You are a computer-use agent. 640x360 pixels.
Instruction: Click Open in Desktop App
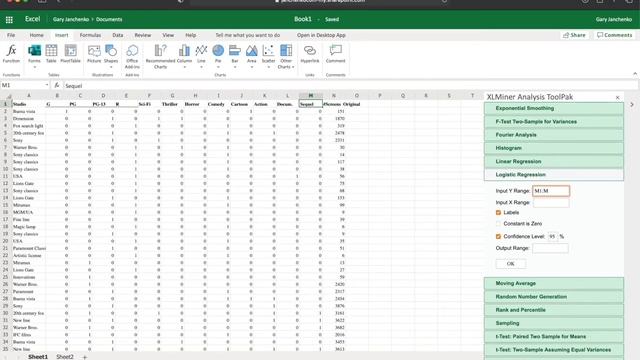321,36
